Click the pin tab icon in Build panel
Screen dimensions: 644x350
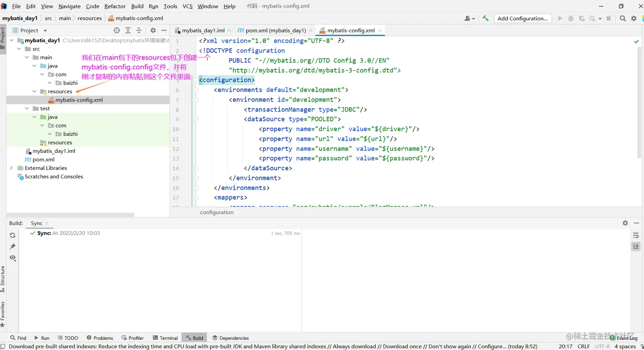13,246
